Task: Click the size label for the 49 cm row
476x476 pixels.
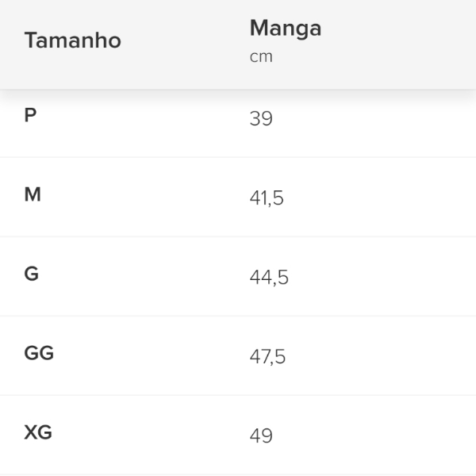Action: (38, 432)
